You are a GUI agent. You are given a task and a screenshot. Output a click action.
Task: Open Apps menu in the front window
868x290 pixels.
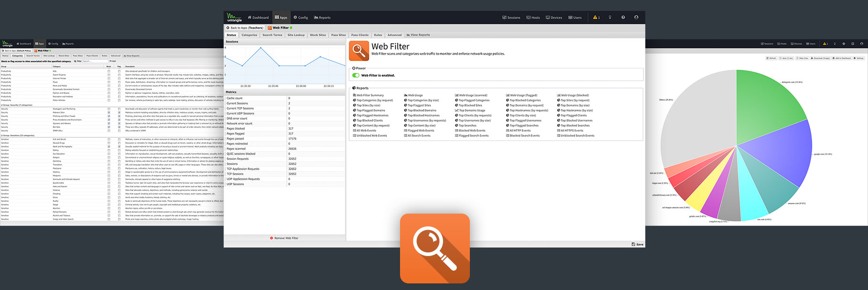(281, 17)
